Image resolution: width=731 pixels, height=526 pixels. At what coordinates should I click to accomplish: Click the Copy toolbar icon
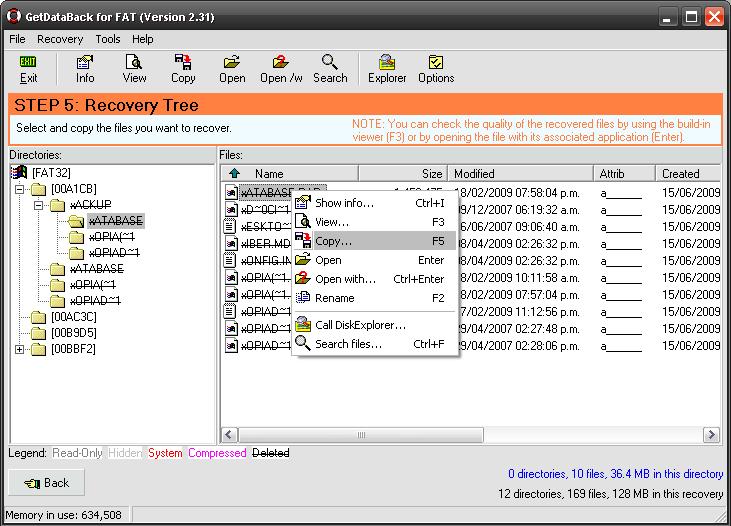(183, 69)
